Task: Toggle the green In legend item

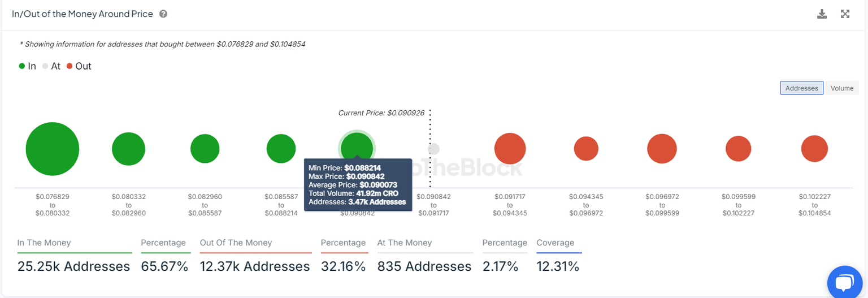Action: [x=27, y=66]
